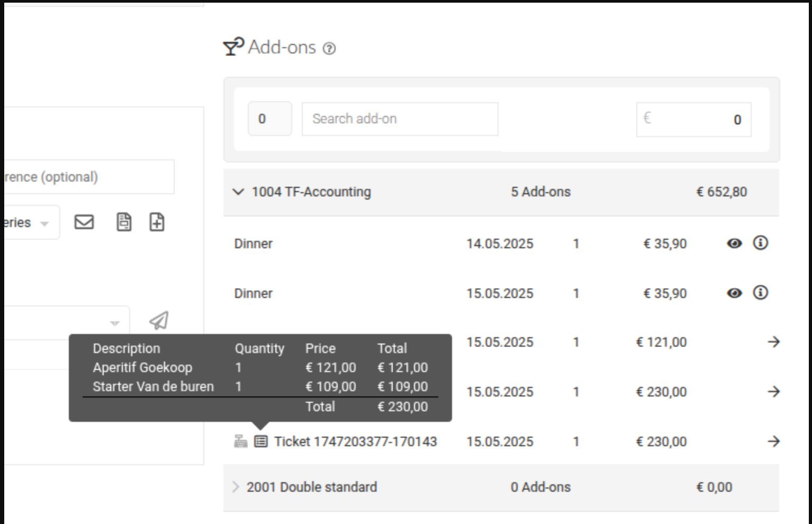Viewport: 812px width, 524px height.
Task: Click Starter Van de buren in tooltip
Action: (x=154, y=386)
